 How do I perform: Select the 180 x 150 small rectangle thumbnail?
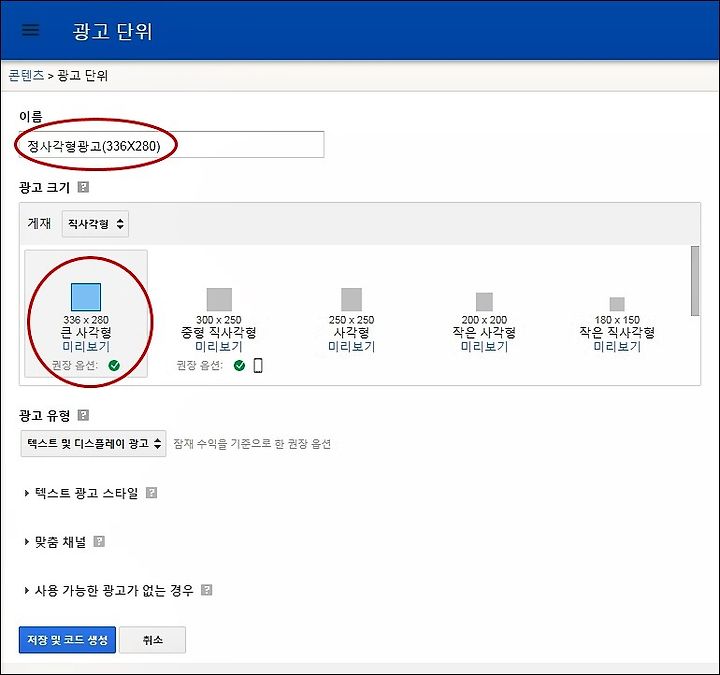(x=617, y=304)
